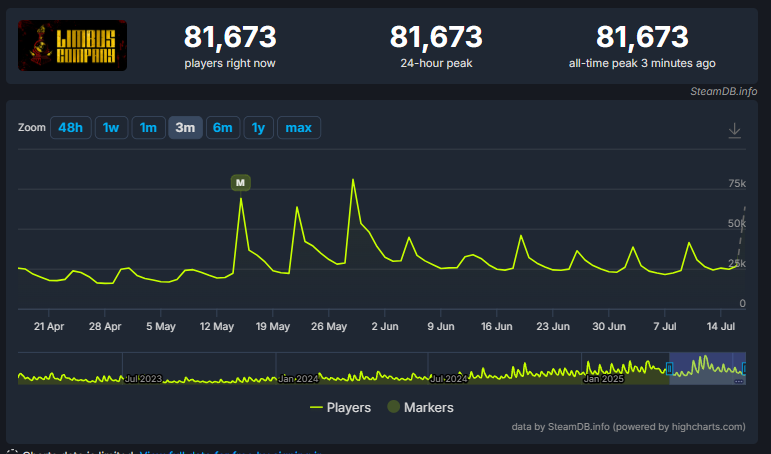Grab the left navigator range handle
Image resolution: width=771 pixels, height=454 pixels.
point(670,368)
